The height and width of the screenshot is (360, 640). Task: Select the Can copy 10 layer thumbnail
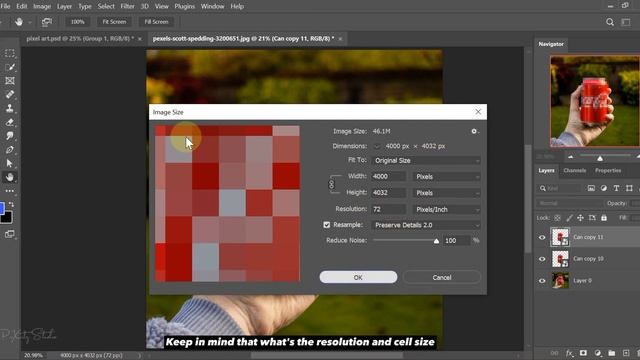560,259
